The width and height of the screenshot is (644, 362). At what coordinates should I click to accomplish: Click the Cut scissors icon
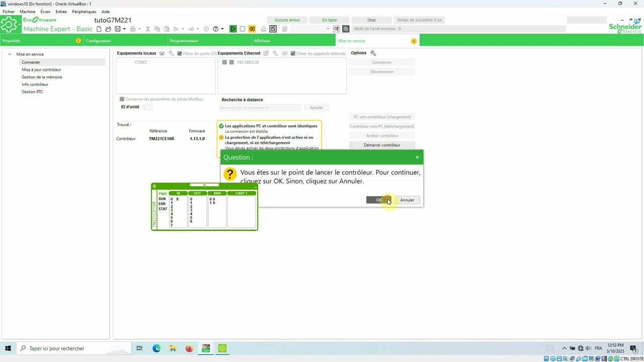pos(148,29)
